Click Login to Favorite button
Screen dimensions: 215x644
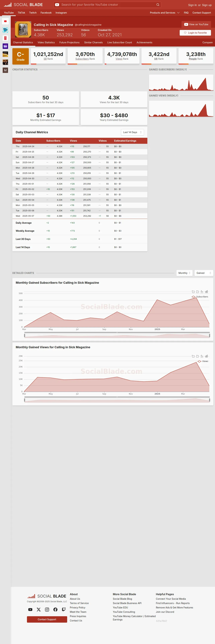coord(195,33)
